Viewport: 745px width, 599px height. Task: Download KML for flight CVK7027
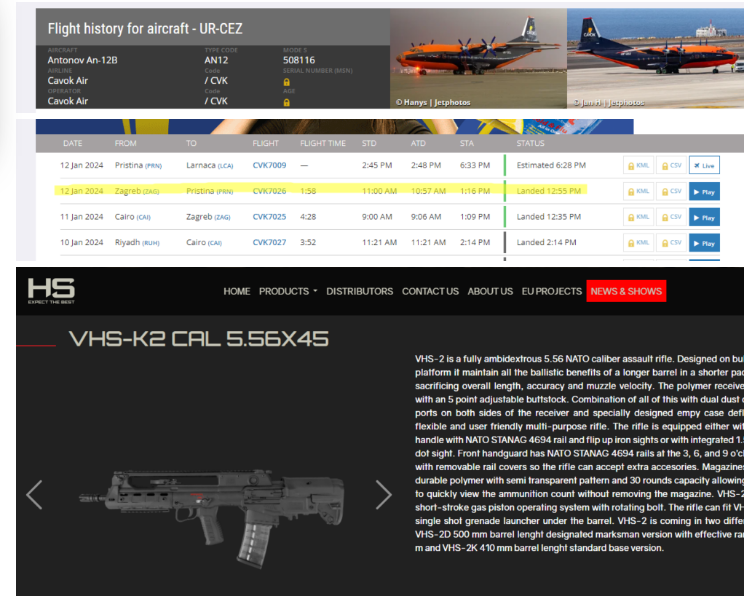coord(639,243)
